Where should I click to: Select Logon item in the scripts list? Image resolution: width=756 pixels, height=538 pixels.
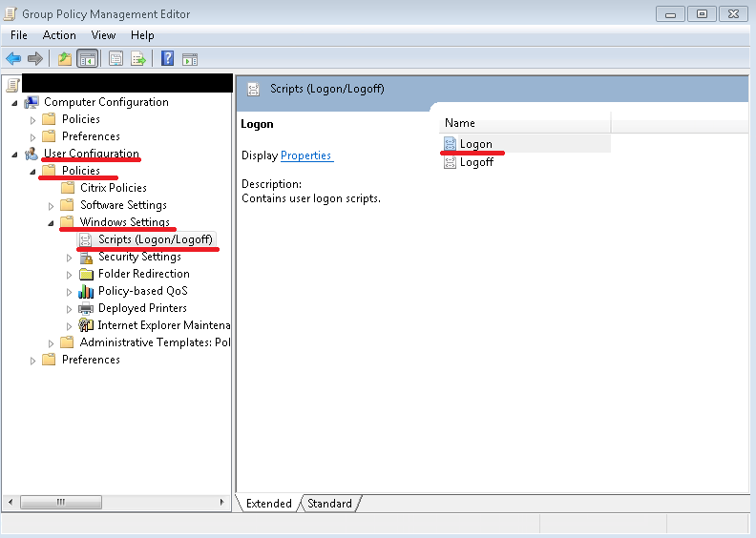pyautogui.click(x=475, y=144)
